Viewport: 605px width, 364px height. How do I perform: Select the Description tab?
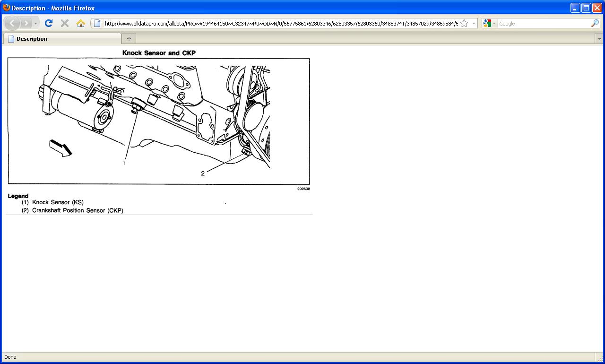(x=62, y=39)
